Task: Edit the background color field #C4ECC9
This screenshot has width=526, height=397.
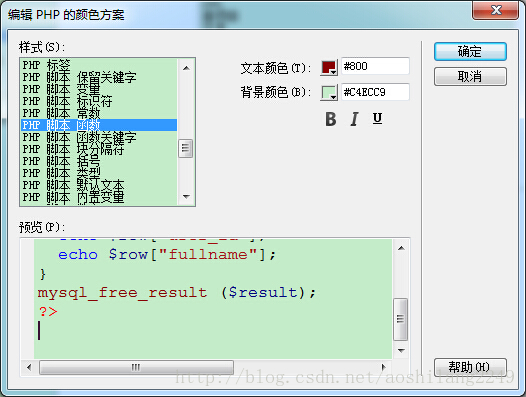Action: pos(375,92)
